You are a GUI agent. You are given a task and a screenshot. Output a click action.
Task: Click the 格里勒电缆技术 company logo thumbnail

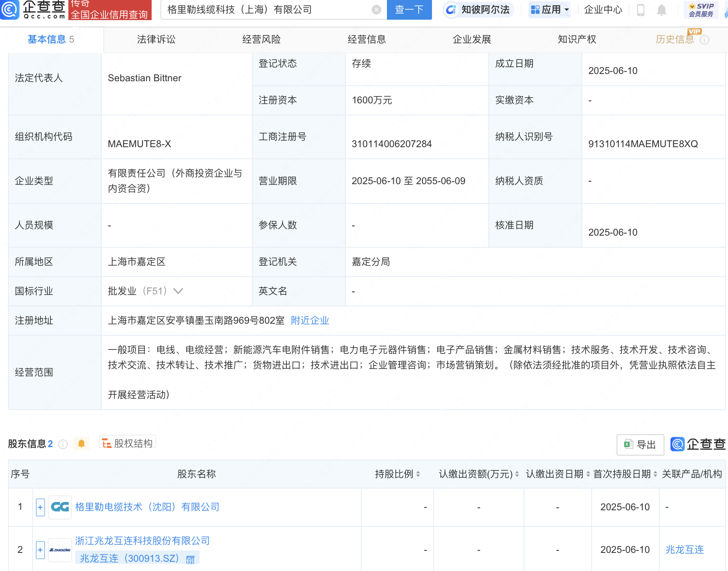pos(60,507)
